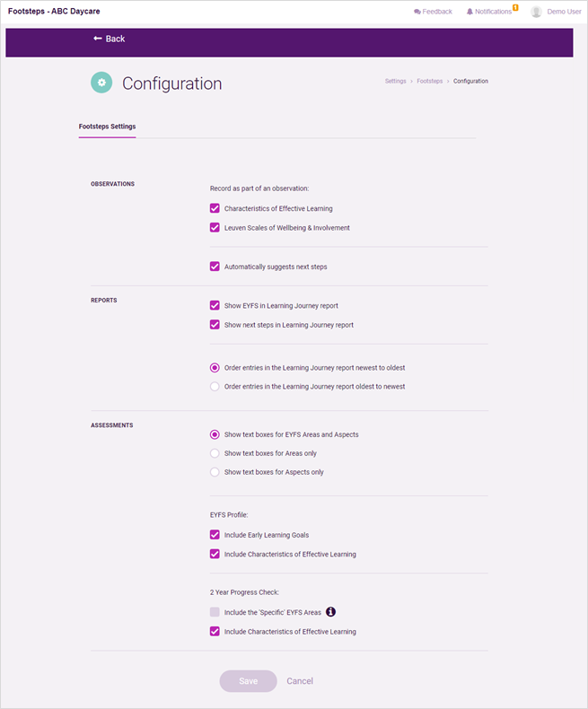The image size is (588, 709).
Task: Click the info icon beside Specific EYFS Areas
Action: pyautogui.click(x=330, y=612)
